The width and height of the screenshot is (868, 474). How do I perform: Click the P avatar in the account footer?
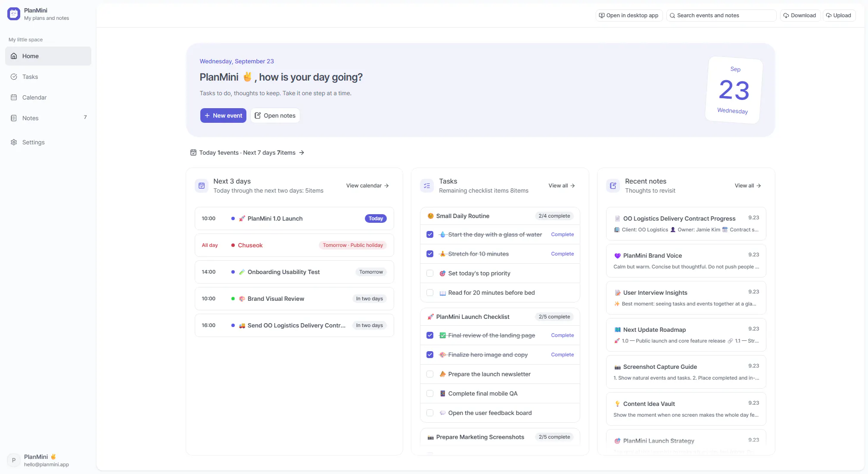click(14, 460)
